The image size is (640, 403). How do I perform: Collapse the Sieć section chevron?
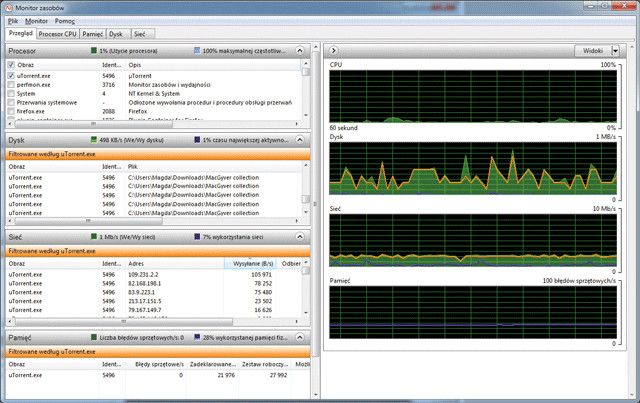pos(300,237)
